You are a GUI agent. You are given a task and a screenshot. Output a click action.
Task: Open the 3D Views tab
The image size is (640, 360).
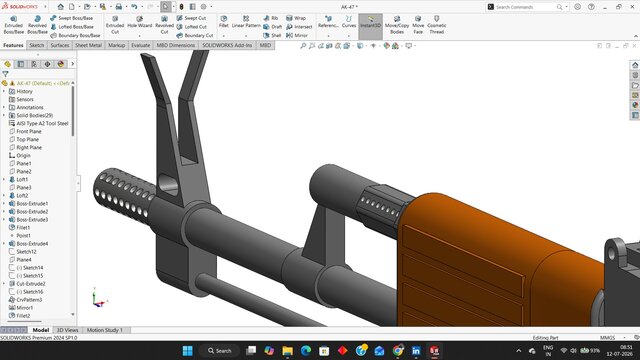coord(67,330)
